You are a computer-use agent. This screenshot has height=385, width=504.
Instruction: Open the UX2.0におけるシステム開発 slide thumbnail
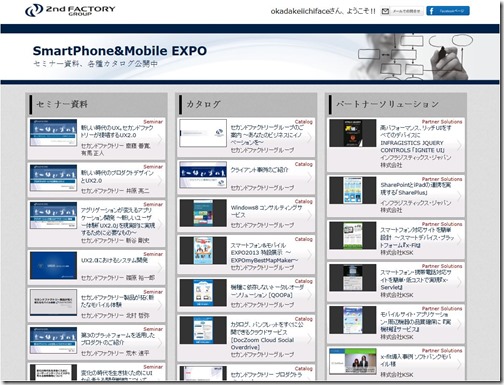(x=53, y=265)
